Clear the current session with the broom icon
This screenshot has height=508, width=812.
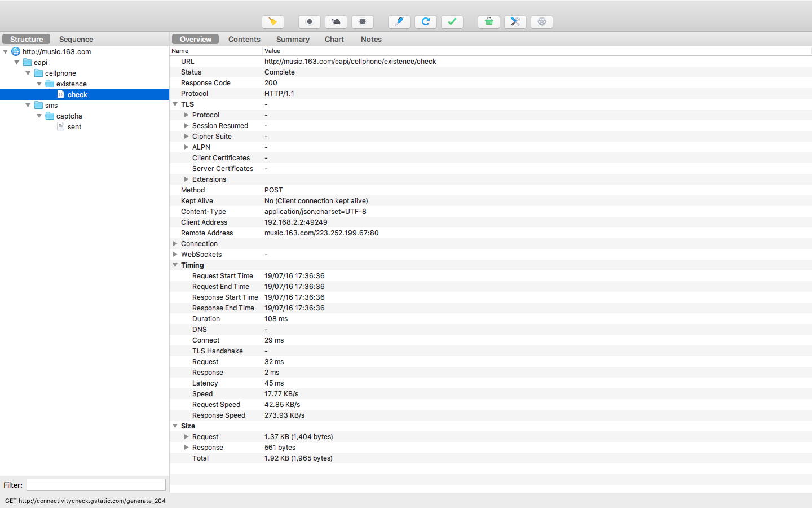[273, 21]
